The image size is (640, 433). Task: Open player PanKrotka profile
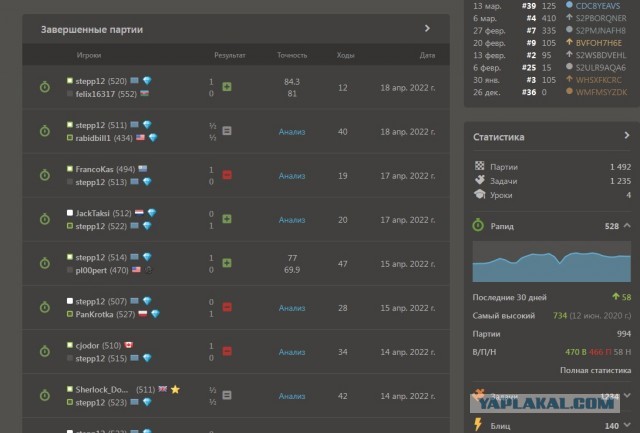[94, 315]
